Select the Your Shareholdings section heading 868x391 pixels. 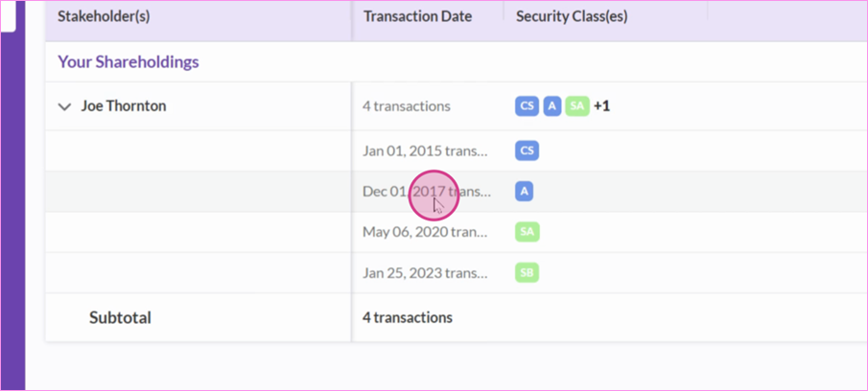click(129, 62)
